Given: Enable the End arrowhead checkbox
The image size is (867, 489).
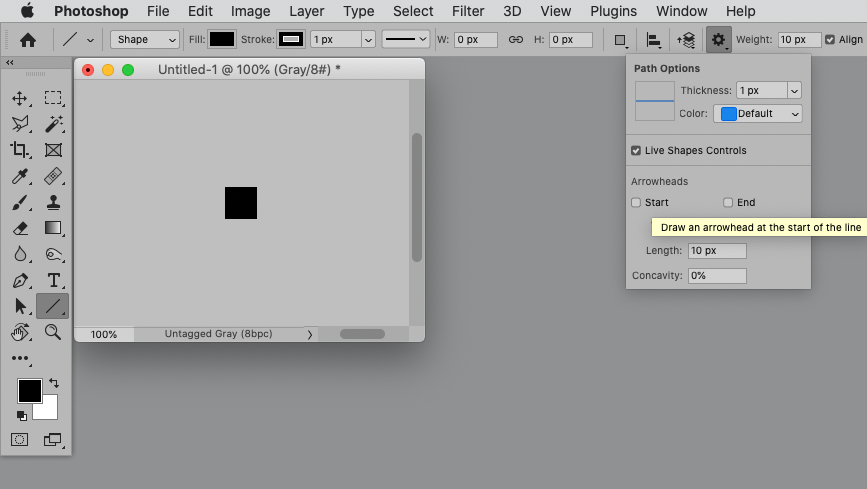Looking at the screenshot, I should pyautogui.click(x=728, y=202).
